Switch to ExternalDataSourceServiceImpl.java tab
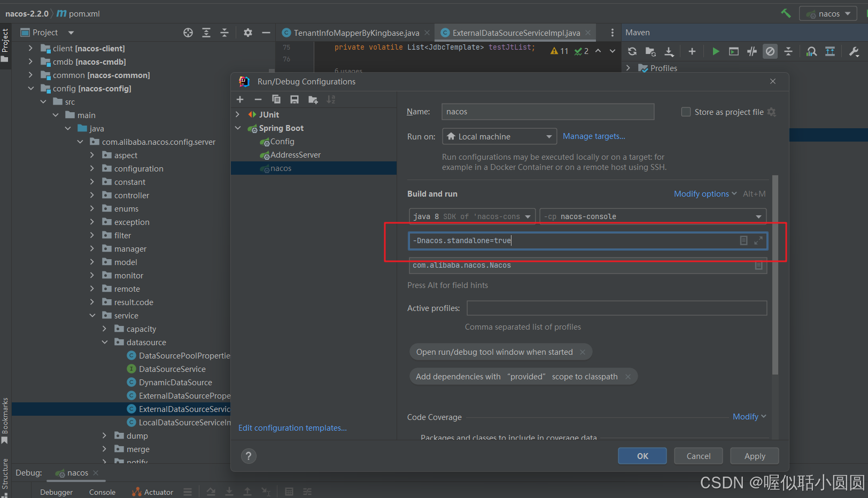Image resolution: width=868 pixels, height=498 pixels. tap(516, 33)
